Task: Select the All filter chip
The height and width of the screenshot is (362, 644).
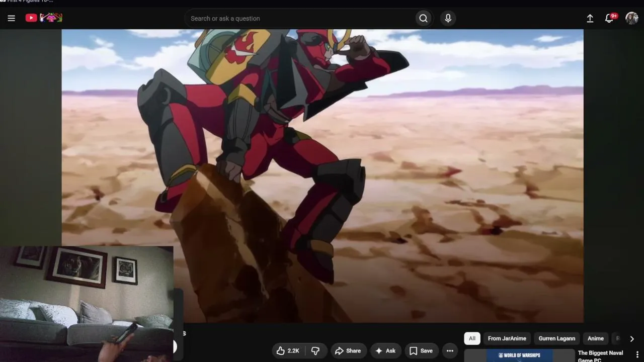Action: point(472,338)
